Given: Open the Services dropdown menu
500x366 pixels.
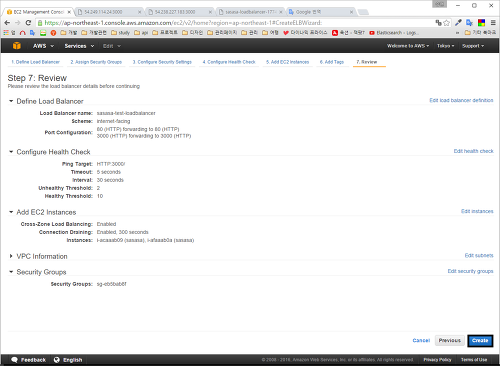Looking at the screenshot, I should click(79, 46).
